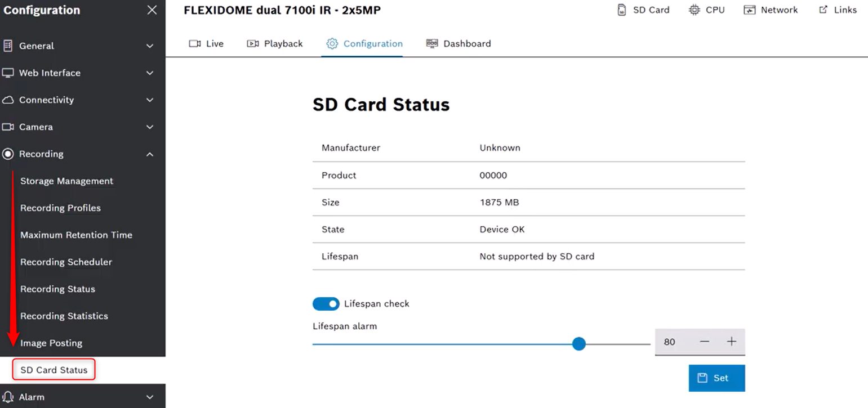Click the Lifespan alarm value field
This screenshot has width=868, height=408.
click(670, 340)
